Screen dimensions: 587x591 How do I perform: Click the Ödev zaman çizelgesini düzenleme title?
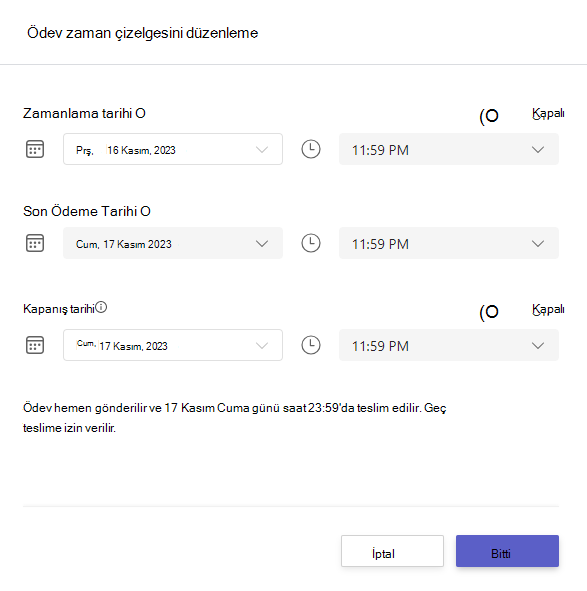click(x=143, y=33)
